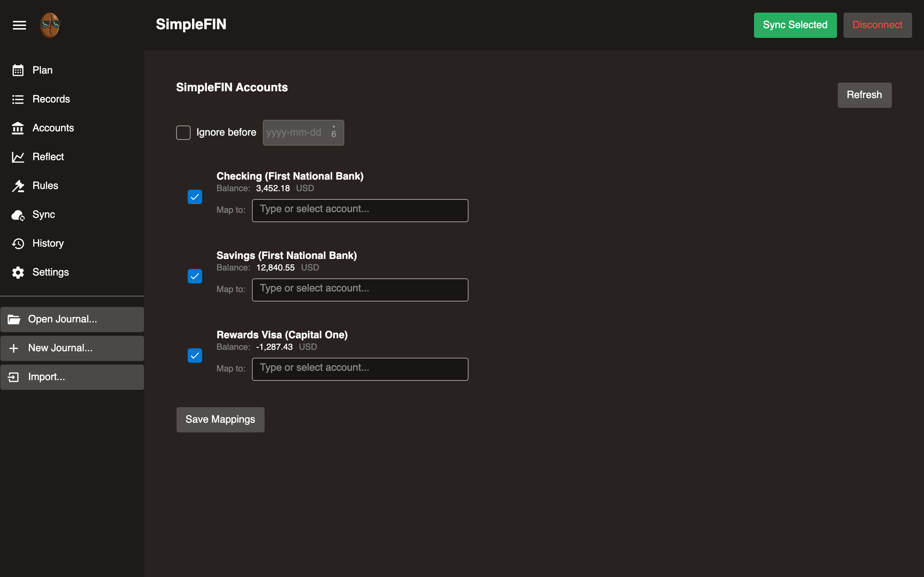This screenshot has width=924, height=577.
Task: Open the Settings menu item
Action: coord(51,272)
